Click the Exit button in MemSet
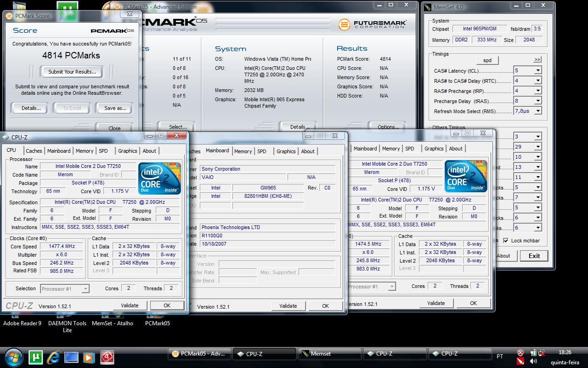The image size is (588, 368). tap(534, 256)
